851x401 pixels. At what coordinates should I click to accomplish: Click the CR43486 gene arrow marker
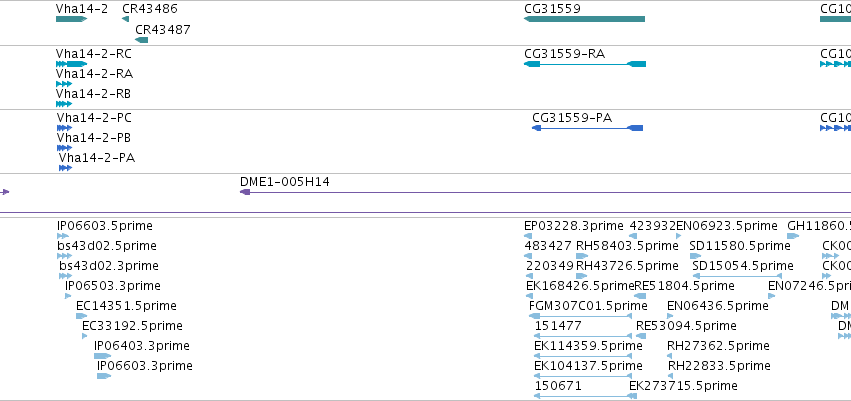126,19
